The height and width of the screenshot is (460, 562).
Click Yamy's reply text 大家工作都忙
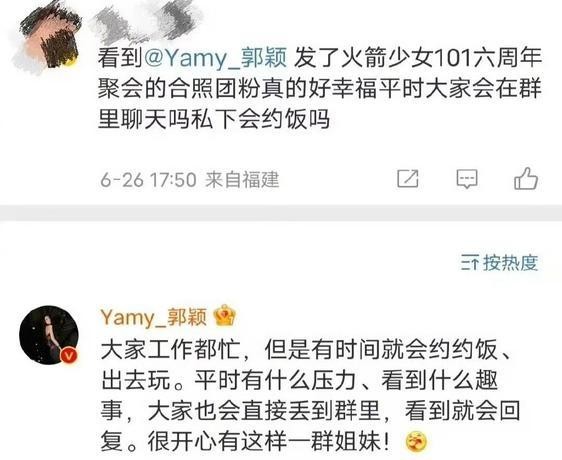(x=170, y=349)
